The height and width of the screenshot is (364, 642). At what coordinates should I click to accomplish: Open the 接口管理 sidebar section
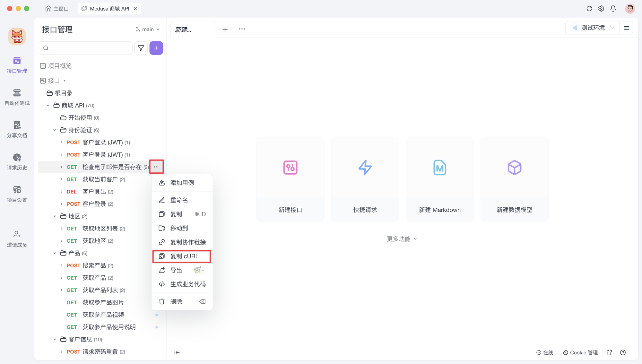17,65
